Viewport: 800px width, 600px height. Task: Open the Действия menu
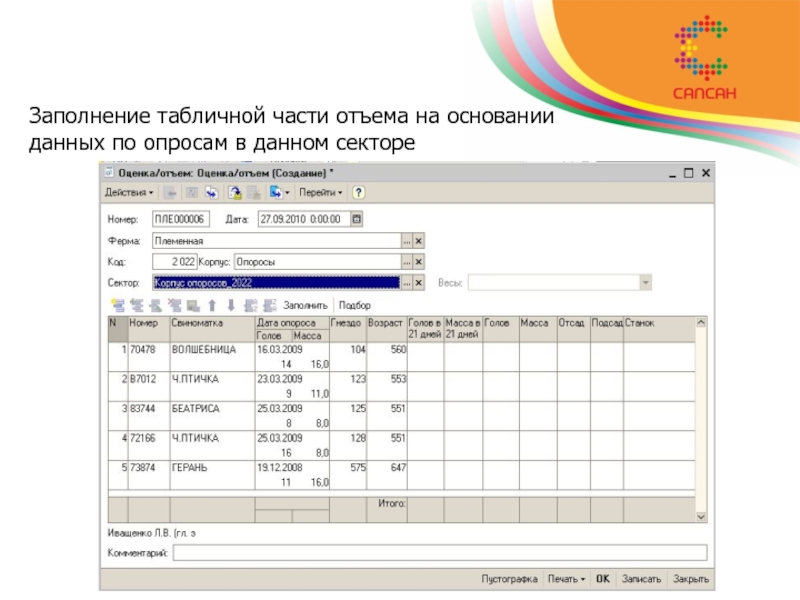tap(129, 192)
